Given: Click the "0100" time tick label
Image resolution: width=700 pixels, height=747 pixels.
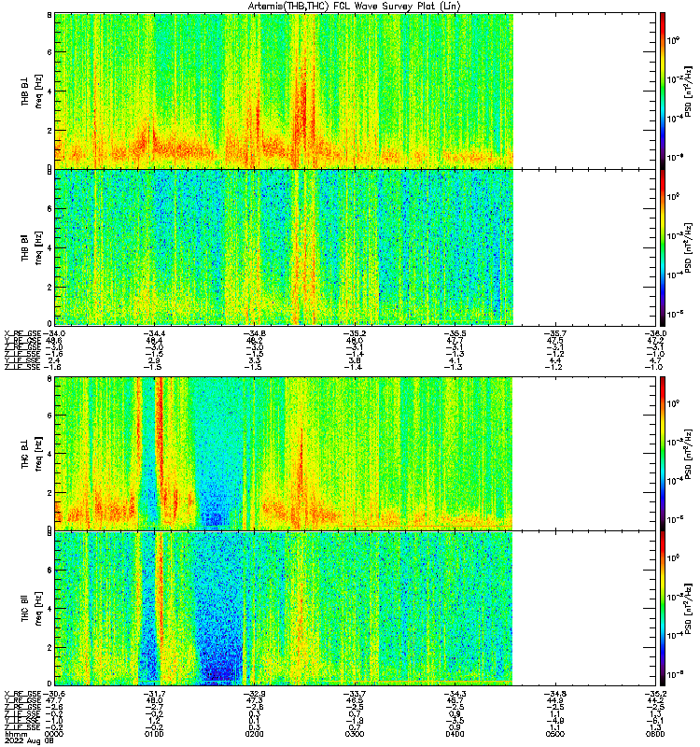Looking at the screenshot, I should click(154, 734).
